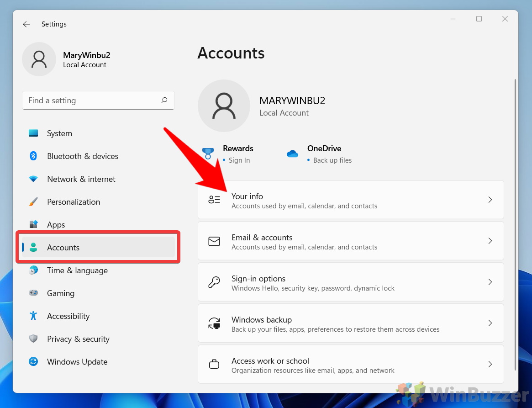Click the Windows Update sync icon
Screen dimensions: 532x408
pos(33,362)
